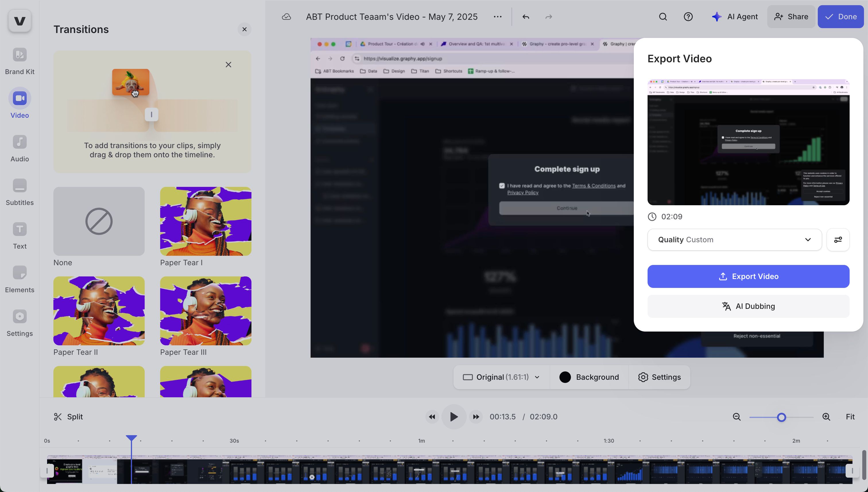Click the 02:09 duration label
The width and height of the screenshot is (868, 492).
pos(672,217)
